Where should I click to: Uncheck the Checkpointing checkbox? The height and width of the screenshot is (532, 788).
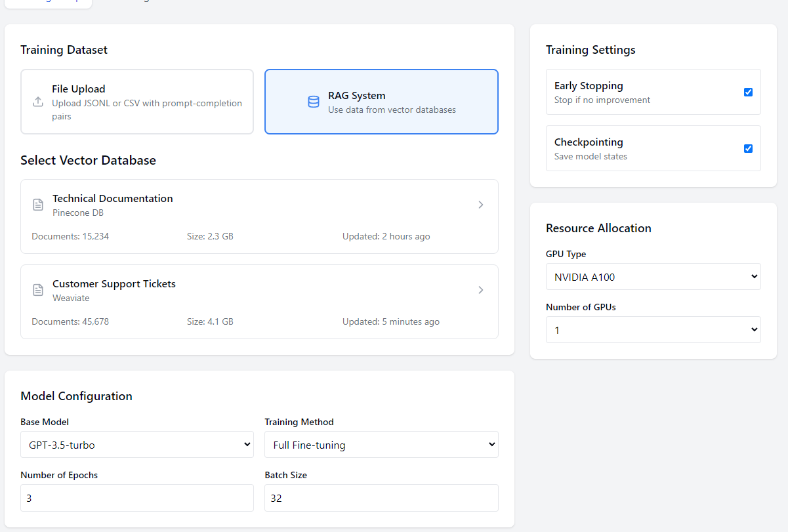coord(748,148)
